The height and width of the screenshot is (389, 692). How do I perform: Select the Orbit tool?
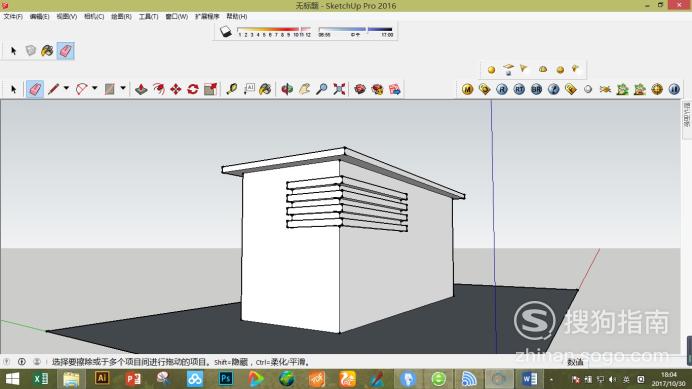[x=287, y=89]
